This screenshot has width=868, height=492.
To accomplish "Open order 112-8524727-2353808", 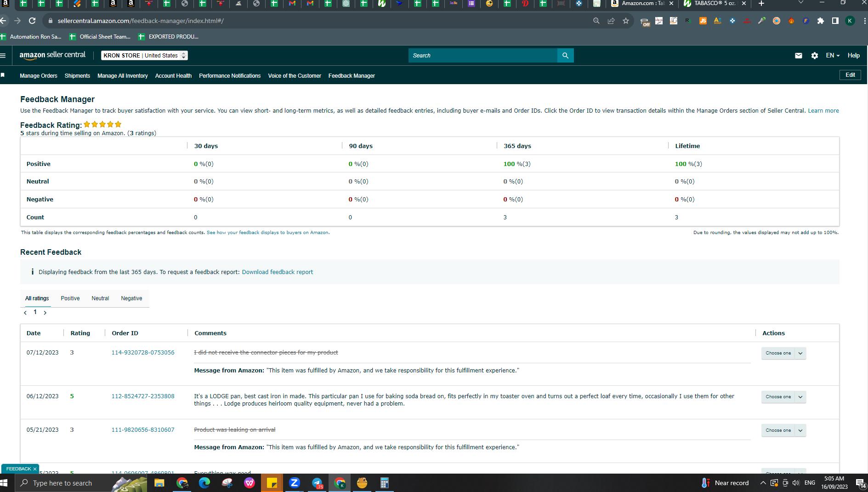I will pos(143,396).
